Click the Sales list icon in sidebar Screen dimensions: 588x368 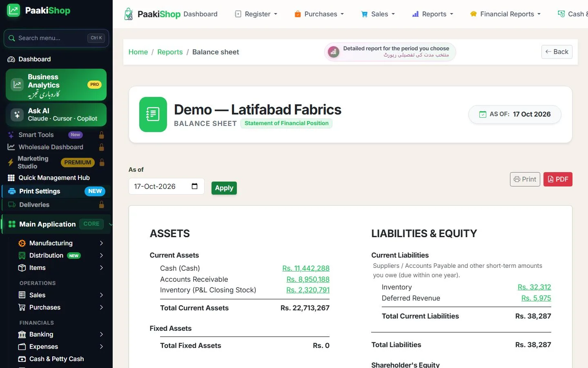[22, 295]
